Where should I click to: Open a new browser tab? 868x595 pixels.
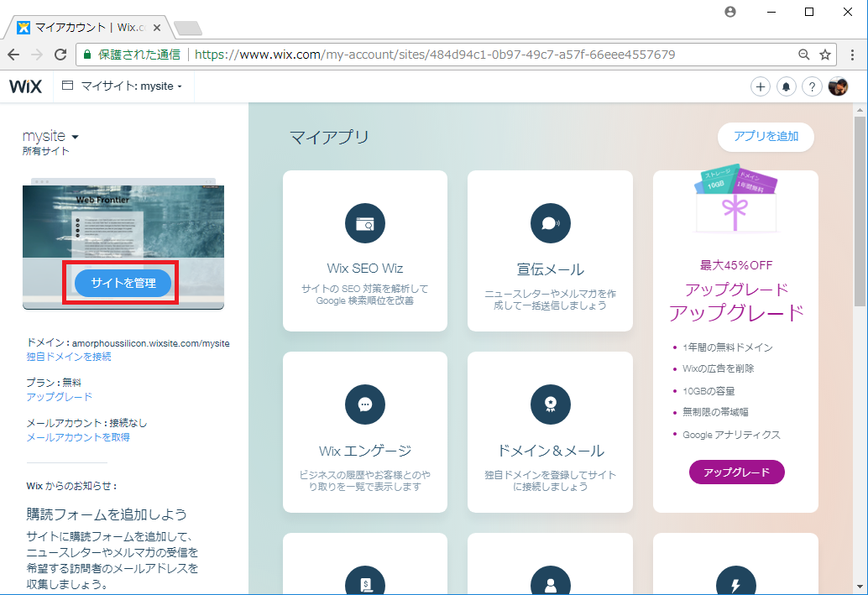coord(188,28)
